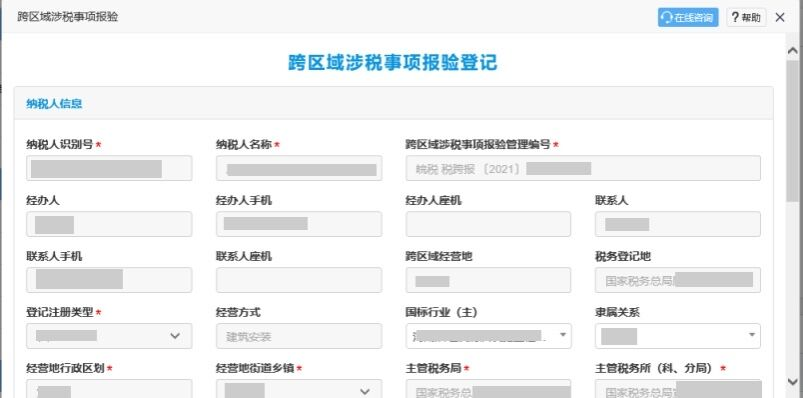Click the 联系人手机 input field
Image resolution: width=803 pixels, height=398 pixels.
pyautogui.click(x=109, y=280)
